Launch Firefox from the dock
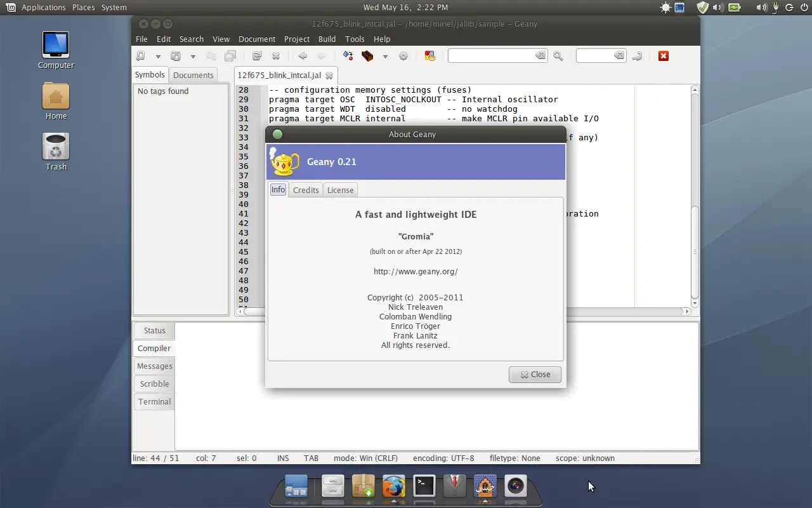This screenshot has width=812, height=508. click(x=394, y=486)
